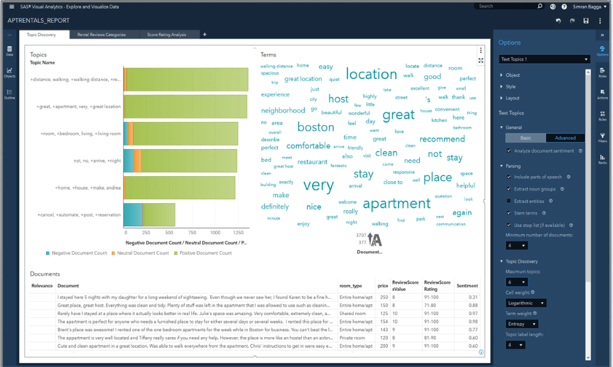Open the Outline pane in left sidebar
This screenshot has width=613, height=367.
[9, 94]
